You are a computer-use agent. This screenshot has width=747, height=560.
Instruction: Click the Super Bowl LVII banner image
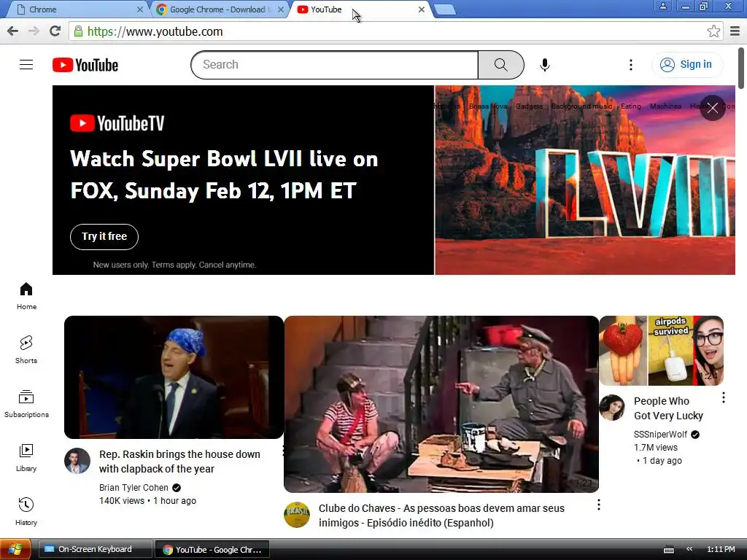pyautogui.click(x=584, y=180)
